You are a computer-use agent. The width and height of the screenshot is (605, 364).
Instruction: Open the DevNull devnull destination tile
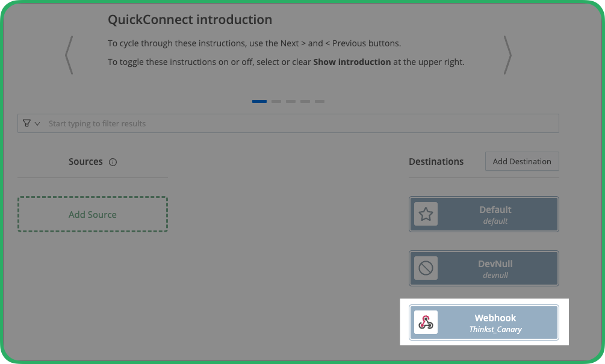(484, 268)
